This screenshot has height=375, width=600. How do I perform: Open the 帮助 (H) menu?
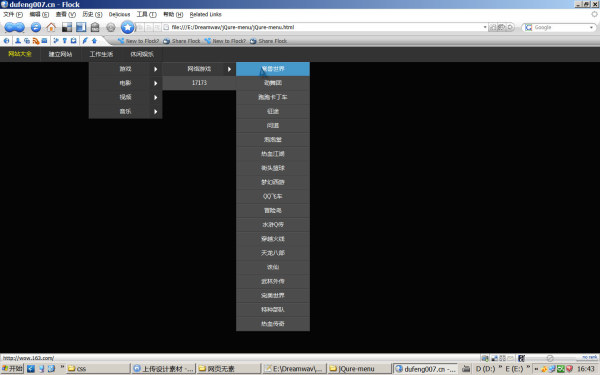(173, 14)
